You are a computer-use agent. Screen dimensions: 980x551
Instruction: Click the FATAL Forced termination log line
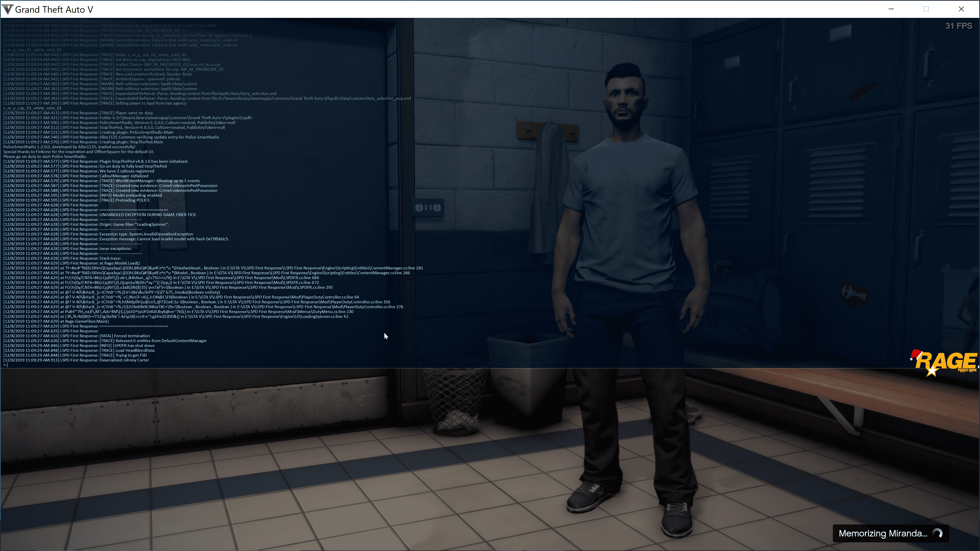pos(124,336)
